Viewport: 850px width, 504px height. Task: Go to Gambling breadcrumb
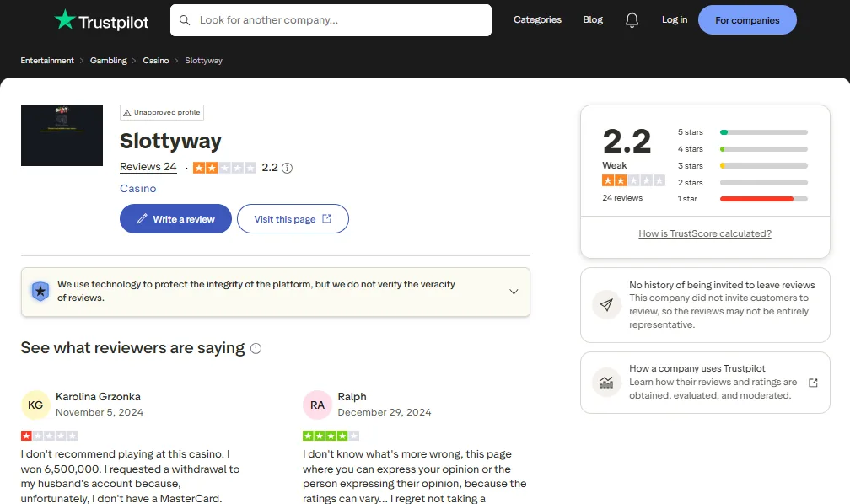(109, 60)
